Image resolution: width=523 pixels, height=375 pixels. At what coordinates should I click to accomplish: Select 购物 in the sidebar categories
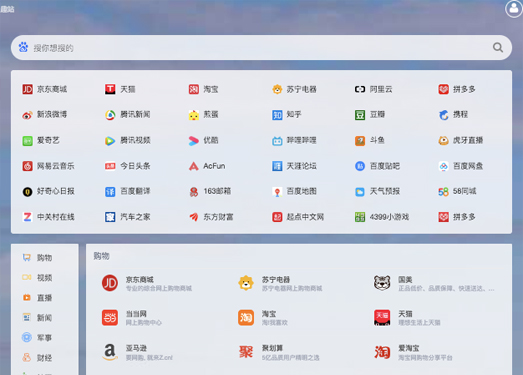[x=37, y=258]
